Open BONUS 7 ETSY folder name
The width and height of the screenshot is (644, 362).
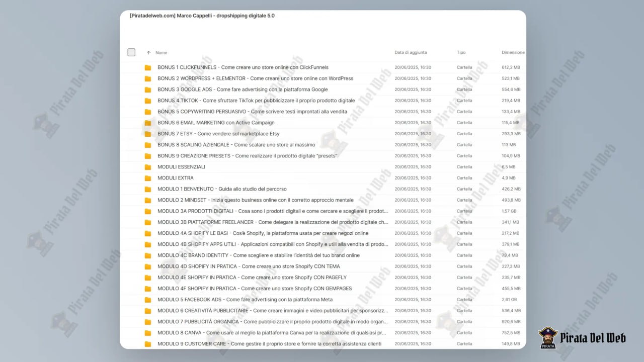click(218, 134)
